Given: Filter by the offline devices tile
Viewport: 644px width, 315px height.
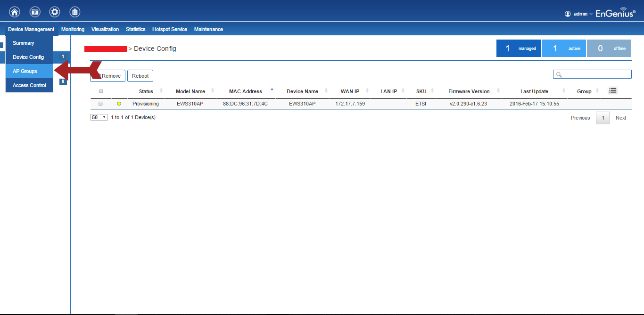Looking at the screenshot, I should tap(609, 48).
